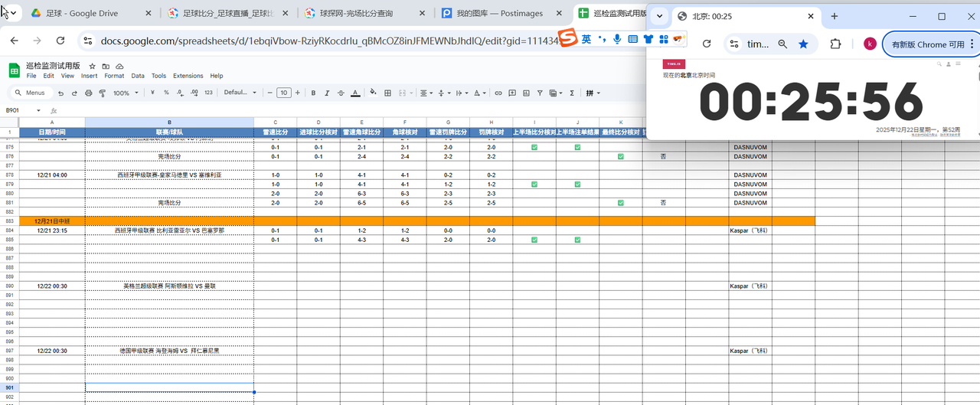The height and width of the screenshot is (405, 980).
Task: Click the Insert link icon
Action: tap(498, 93)
